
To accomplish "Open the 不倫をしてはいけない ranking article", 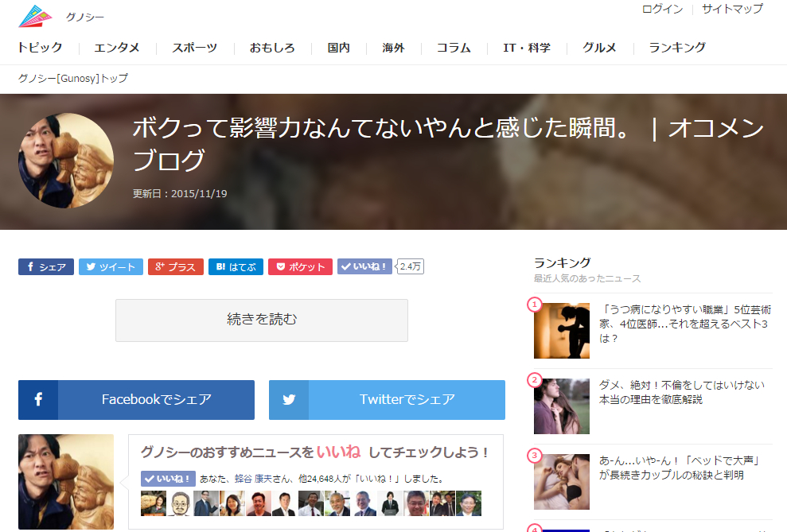I will point(682,392).
